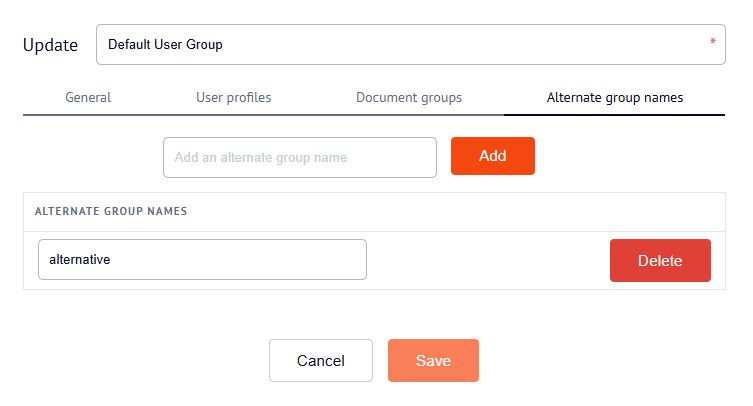Viewport: 753px width, 406px height.
Task: Click the Default User Group name field
Action: [400, 45]
